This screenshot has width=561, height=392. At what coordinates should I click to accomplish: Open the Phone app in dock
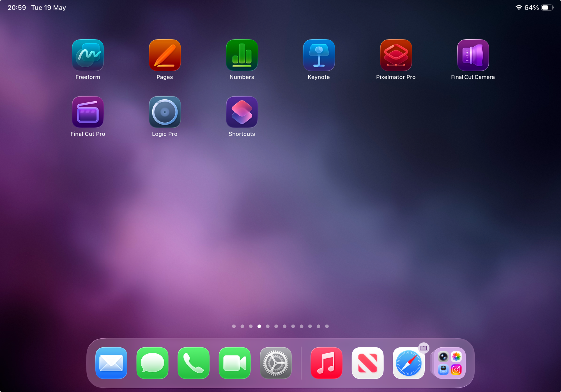tap(194, 363)
